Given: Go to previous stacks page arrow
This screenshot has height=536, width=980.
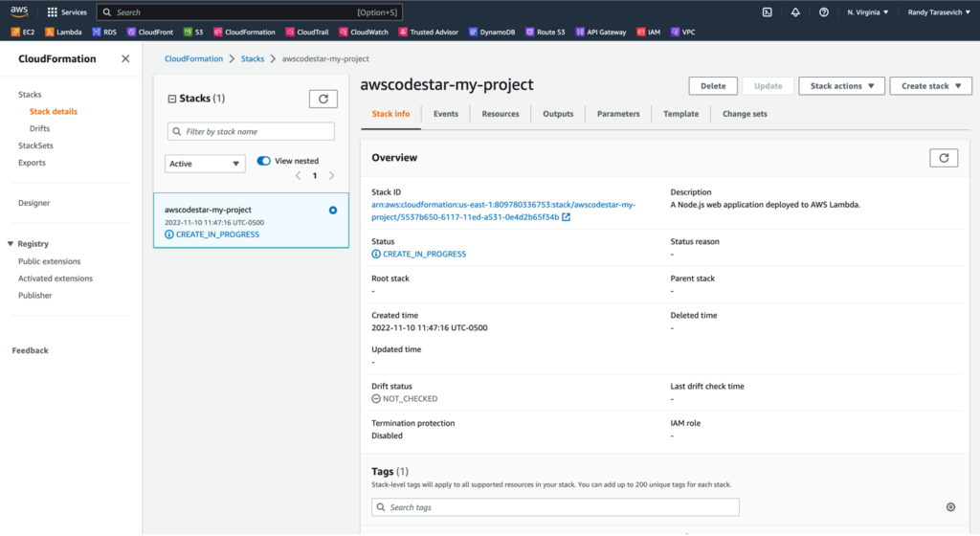Looking at the screenshot, I should 299,175.
